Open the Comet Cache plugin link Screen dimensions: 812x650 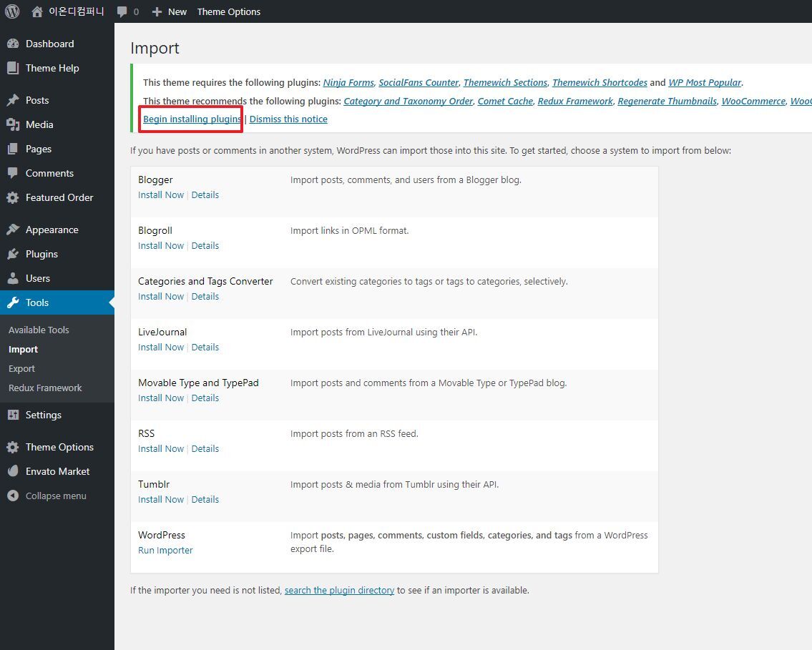(505, 102)
